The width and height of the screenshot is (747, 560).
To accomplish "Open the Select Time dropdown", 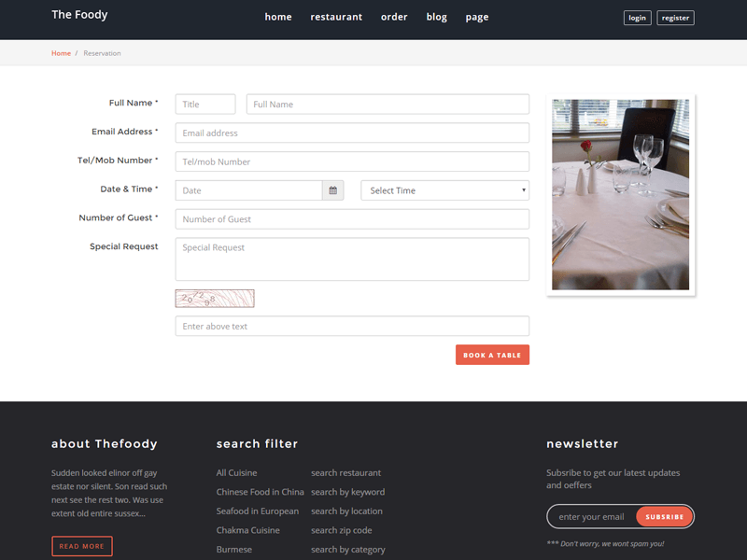I will click(444, 190).
